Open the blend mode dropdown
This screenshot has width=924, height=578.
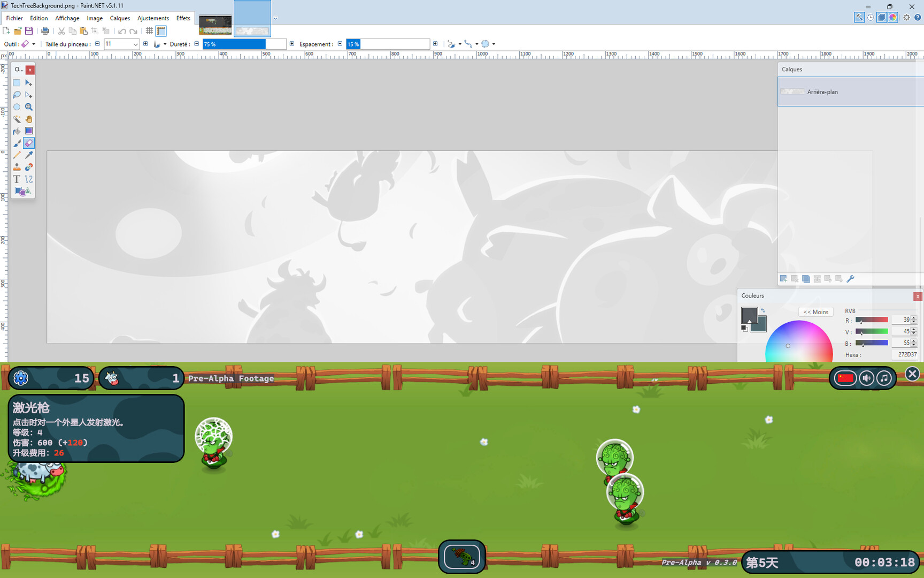coord(471,44)
